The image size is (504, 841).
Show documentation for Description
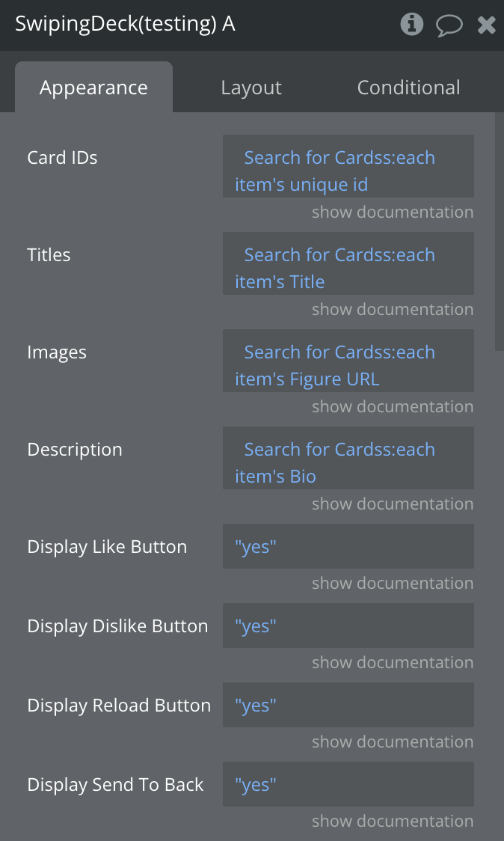pos(392,504)
